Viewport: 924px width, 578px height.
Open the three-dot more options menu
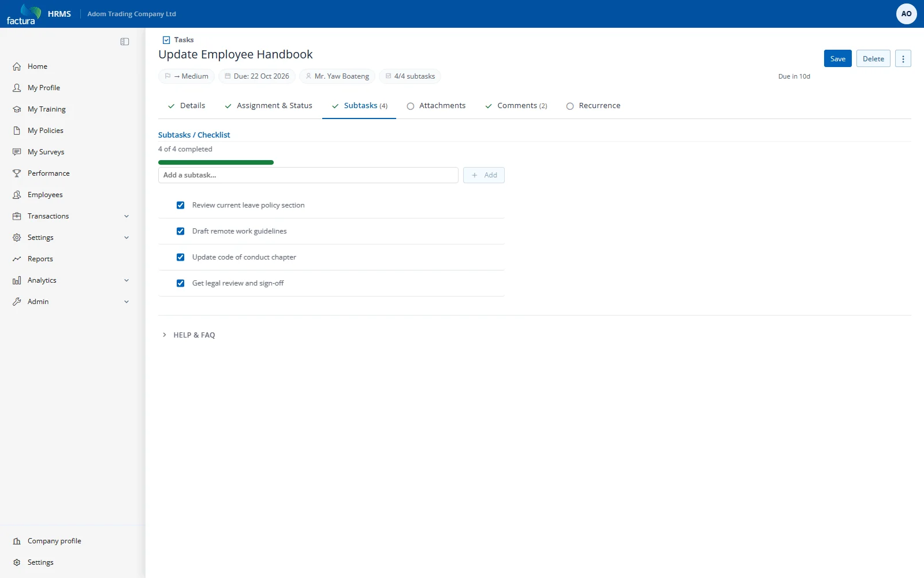[x=903, y=59]
